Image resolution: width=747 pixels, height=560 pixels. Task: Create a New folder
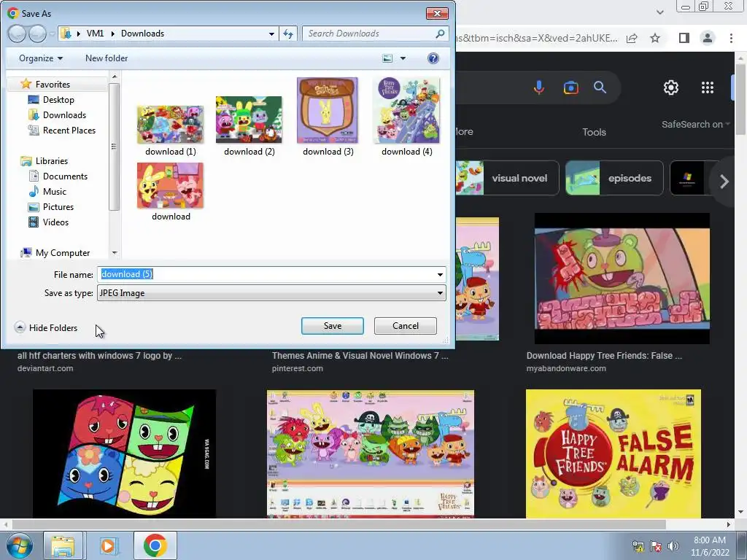(107, 58)
